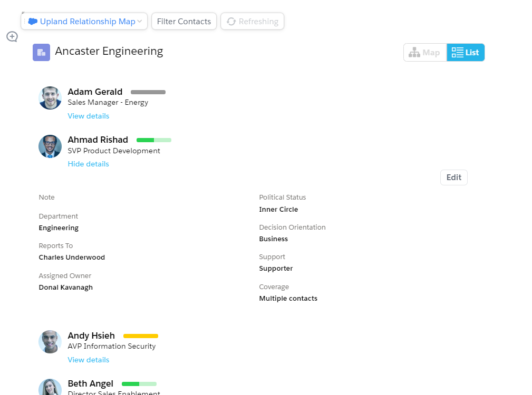The height and width of the screenshot is (395, 532).
Task: Click Andy Hsieh's yellow relationship bar
Action: (x=141, y=336)
